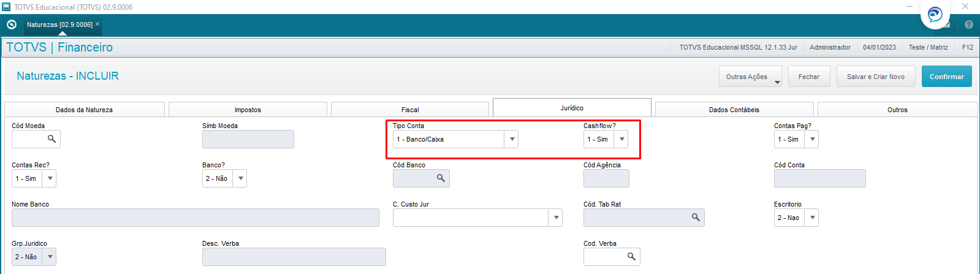Click the TOTVS home circular icon

tap(12, 25)
